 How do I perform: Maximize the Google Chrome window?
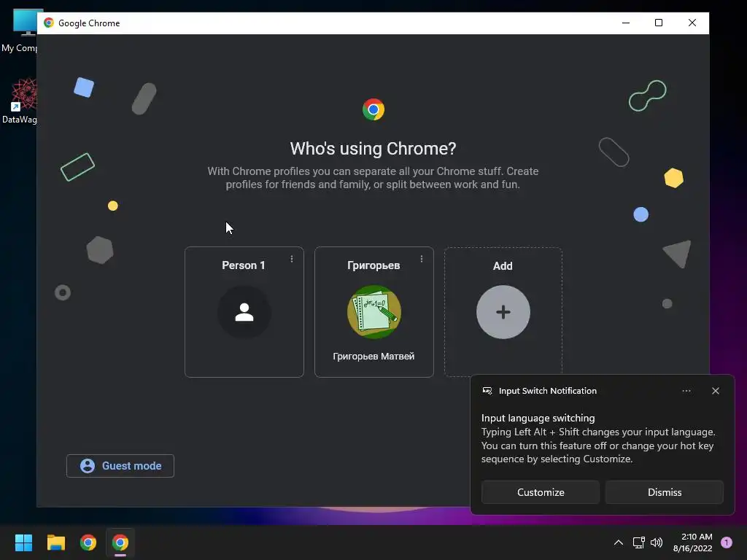(x=659, y=23)
